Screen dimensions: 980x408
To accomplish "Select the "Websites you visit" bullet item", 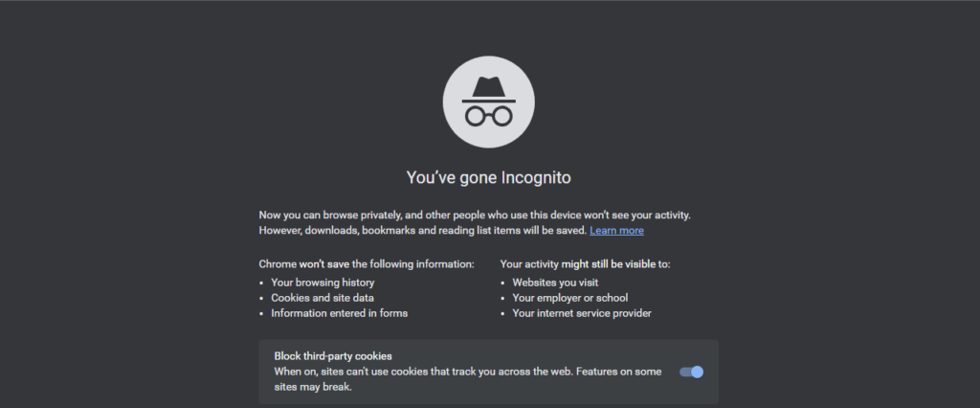I will 555,283.
